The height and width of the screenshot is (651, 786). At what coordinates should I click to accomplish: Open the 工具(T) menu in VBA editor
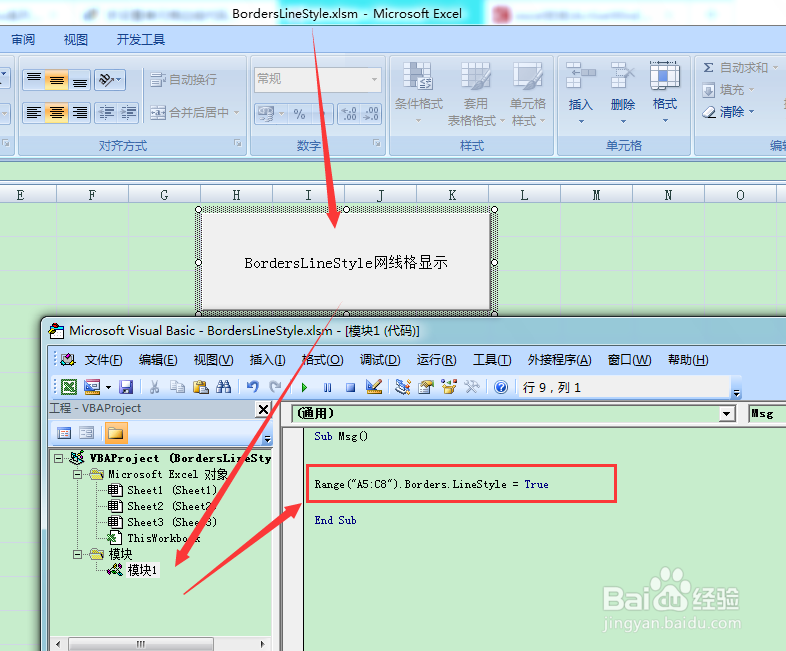click(492, 360)
